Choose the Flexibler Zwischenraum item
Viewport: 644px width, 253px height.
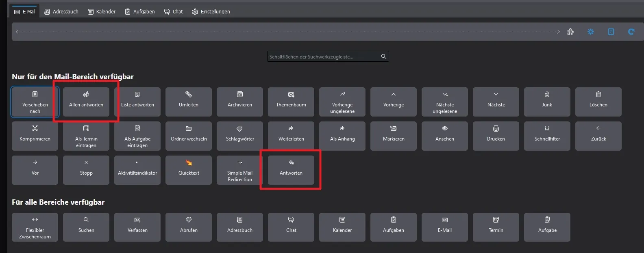click(35, 227)
